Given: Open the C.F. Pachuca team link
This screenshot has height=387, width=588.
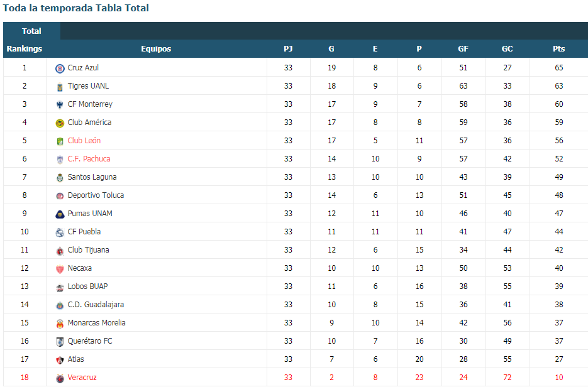Looking at the screenshot, I should pyautogui.click(x=89, y=159).
